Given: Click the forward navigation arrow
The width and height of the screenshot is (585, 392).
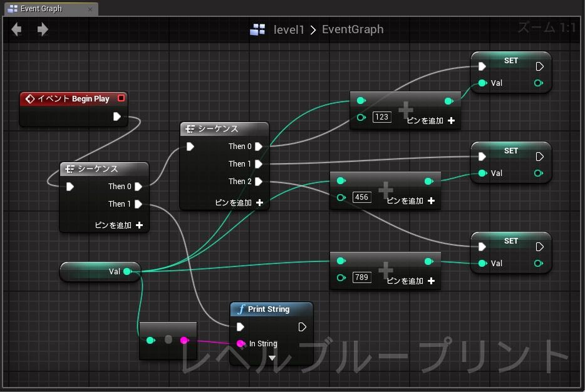Looking at the screenshot, I should tap(43, 29).
